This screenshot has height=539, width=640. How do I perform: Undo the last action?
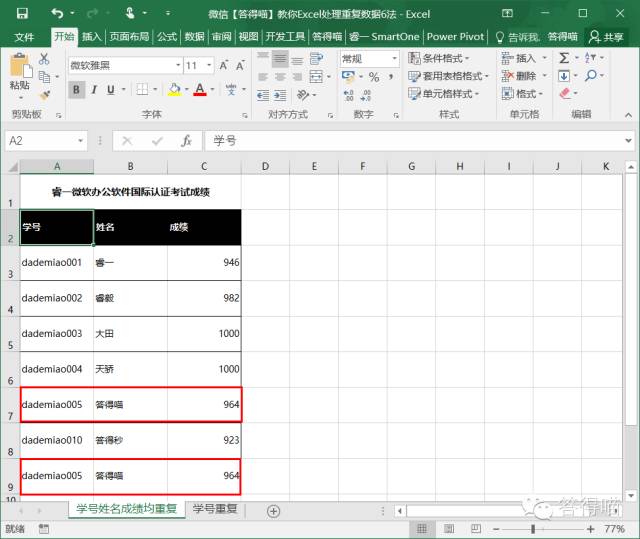57,13
